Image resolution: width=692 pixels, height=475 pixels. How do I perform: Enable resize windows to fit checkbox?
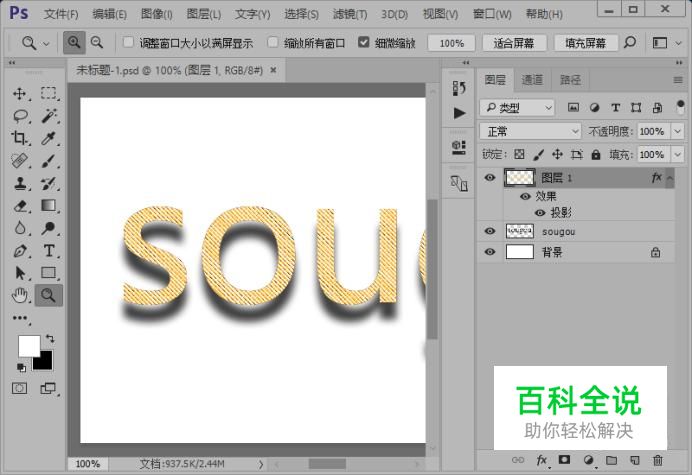[x=128, y=42]
